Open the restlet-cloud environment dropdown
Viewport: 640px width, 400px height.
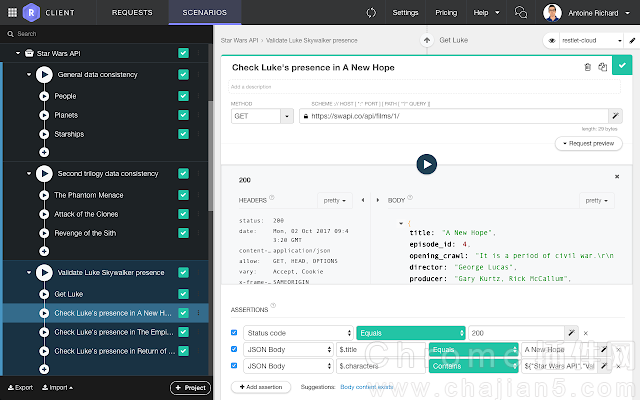(x=591, y=40)
